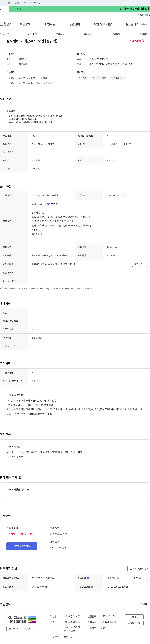Screen dimensions: 150x644
Task: Select the salary text 연봉 4,000만원 이상 in summary
Action: click(x=100, y=59)
